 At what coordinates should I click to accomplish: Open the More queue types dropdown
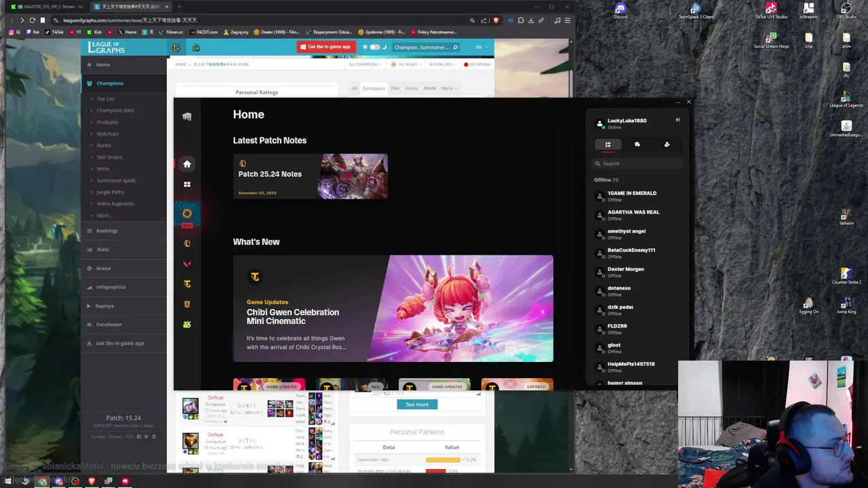tap(449, 88)
